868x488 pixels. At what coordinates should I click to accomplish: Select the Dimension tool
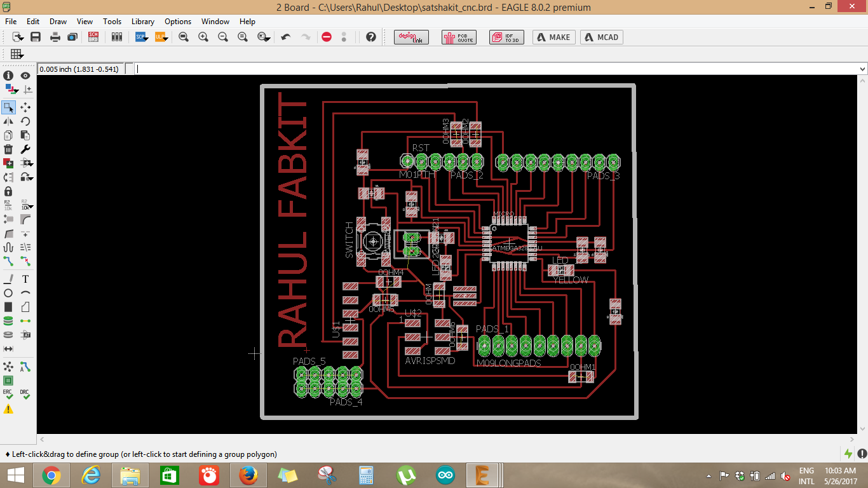click(8, 349)
